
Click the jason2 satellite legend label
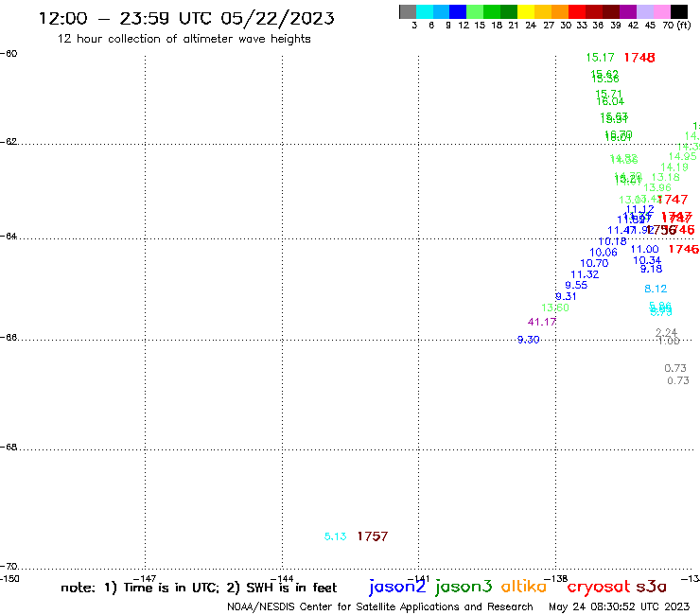(397, 587)
